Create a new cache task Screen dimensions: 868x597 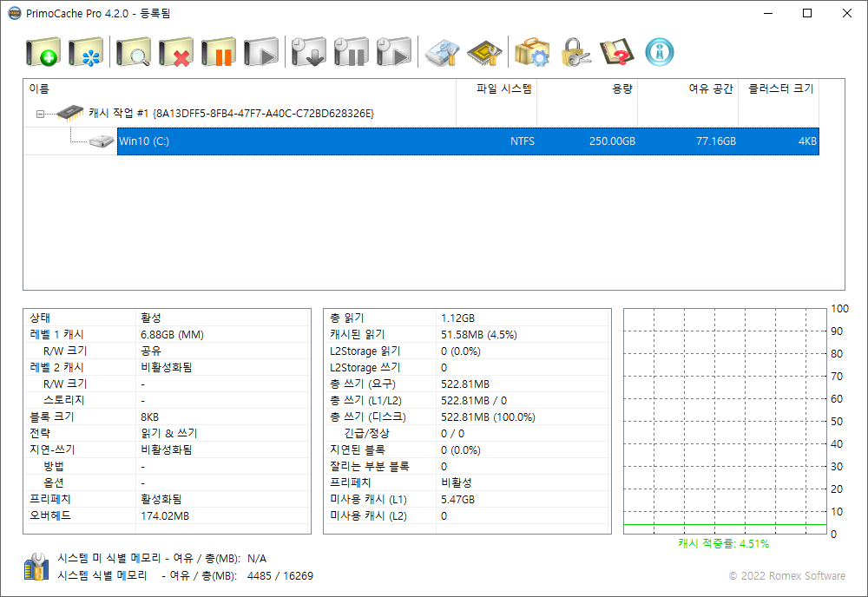43,52
